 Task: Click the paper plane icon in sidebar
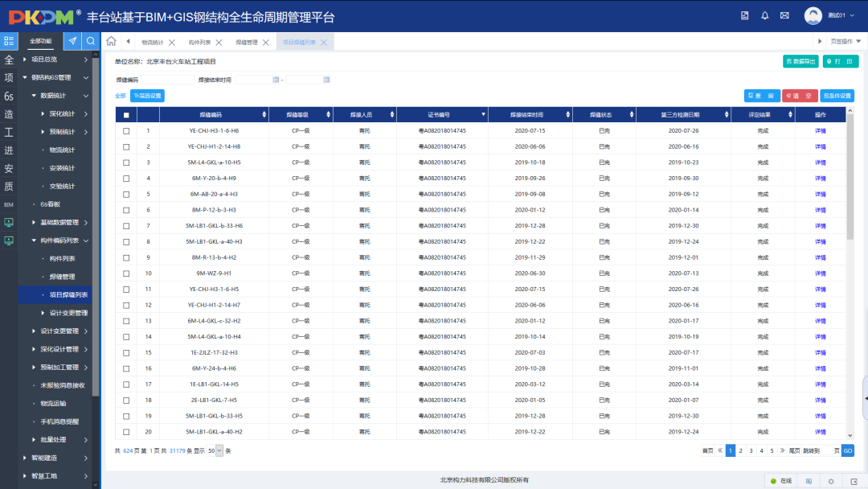pos(72,41)
